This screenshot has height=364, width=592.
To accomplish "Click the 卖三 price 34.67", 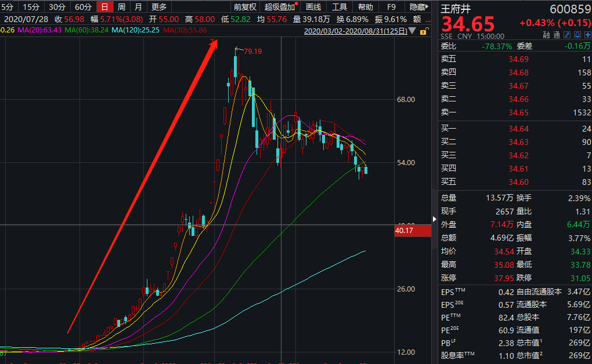I will (518, 86).
